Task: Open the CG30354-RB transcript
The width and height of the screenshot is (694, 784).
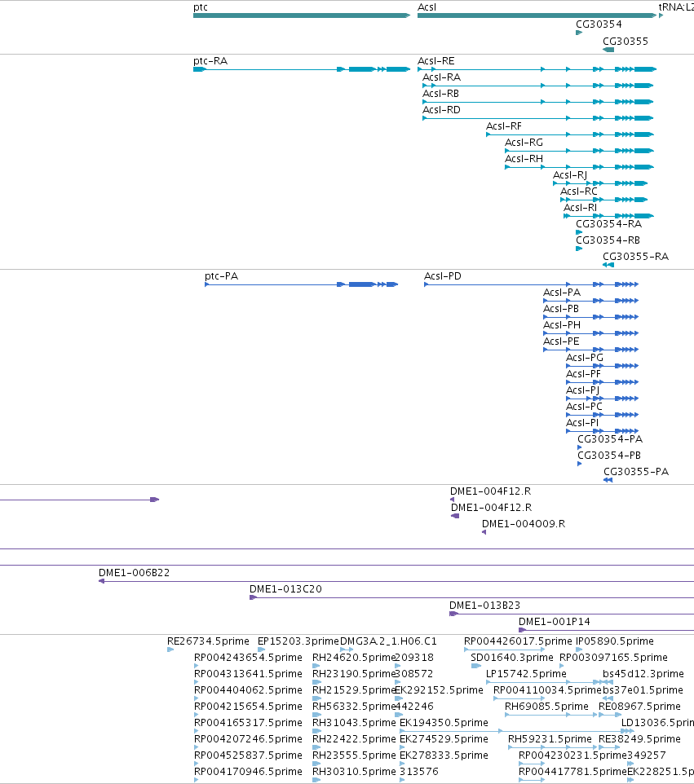Action: (579, 249)
